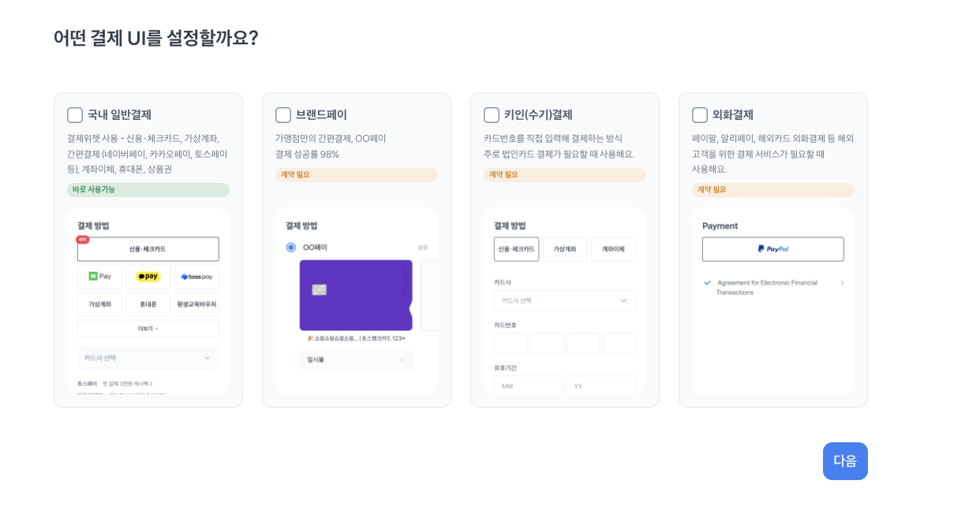The image size is (980, 529).
Task: Click the red badge on 신용·체크카드
Action: (83, 240)
